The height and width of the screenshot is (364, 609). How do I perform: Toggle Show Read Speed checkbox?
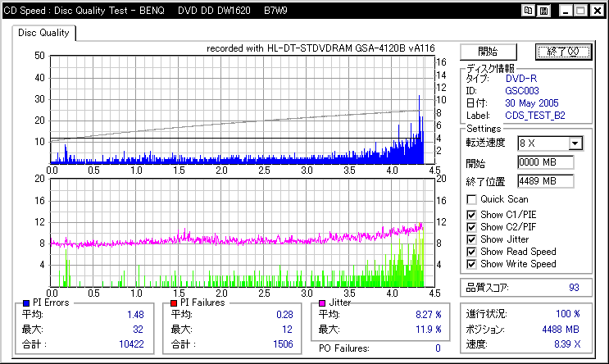click(471, 253)
